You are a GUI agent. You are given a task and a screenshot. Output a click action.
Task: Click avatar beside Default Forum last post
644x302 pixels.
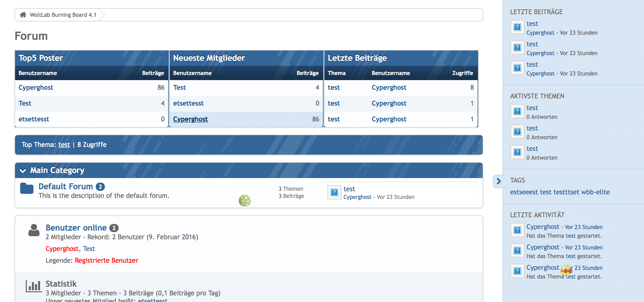[334, 193]
